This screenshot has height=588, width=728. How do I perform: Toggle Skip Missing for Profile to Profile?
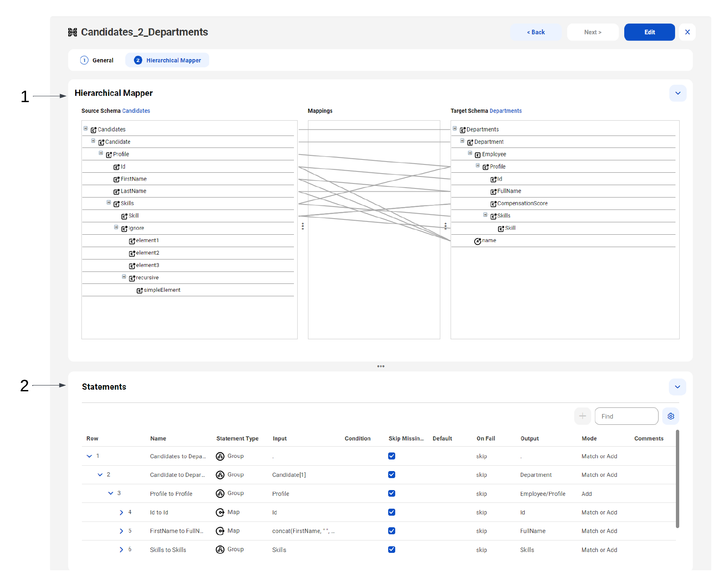tap(391, 493)
